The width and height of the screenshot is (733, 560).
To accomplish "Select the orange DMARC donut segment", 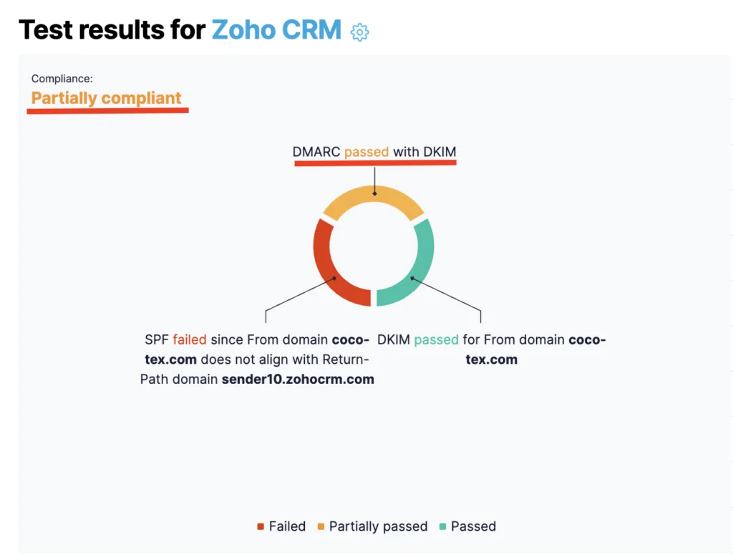I will tap(374, 201).
